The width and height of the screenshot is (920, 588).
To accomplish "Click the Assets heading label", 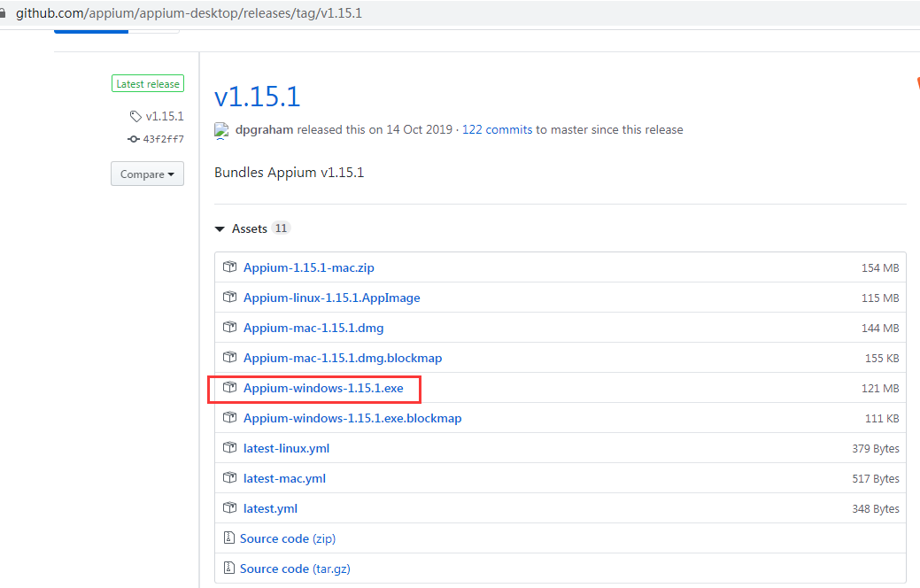I will (x=250, y=228).
